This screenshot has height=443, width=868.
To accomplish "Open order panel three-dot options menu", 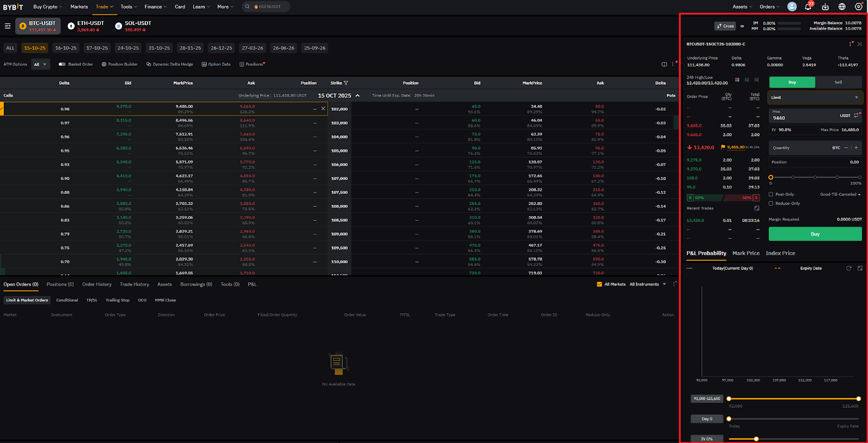I will pos(850,44).
